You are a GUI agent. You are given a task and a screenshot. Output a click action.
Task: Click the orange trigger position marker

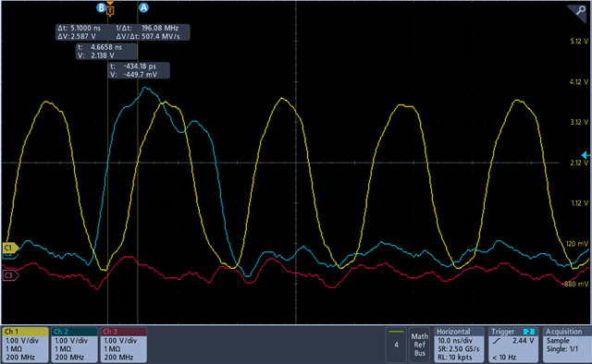pyautogui.click(x=110, y=10)
